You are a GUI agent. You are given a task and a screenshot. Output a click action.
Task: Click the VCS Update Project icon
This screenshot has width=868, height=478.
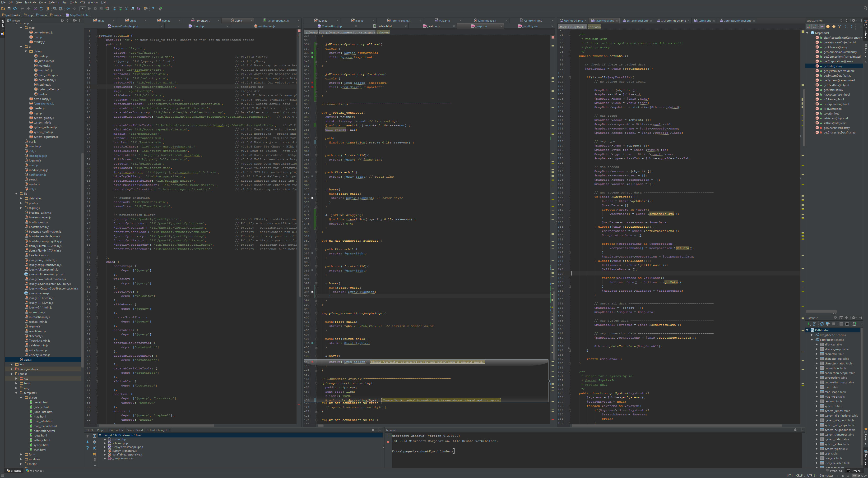coord(115,9)
